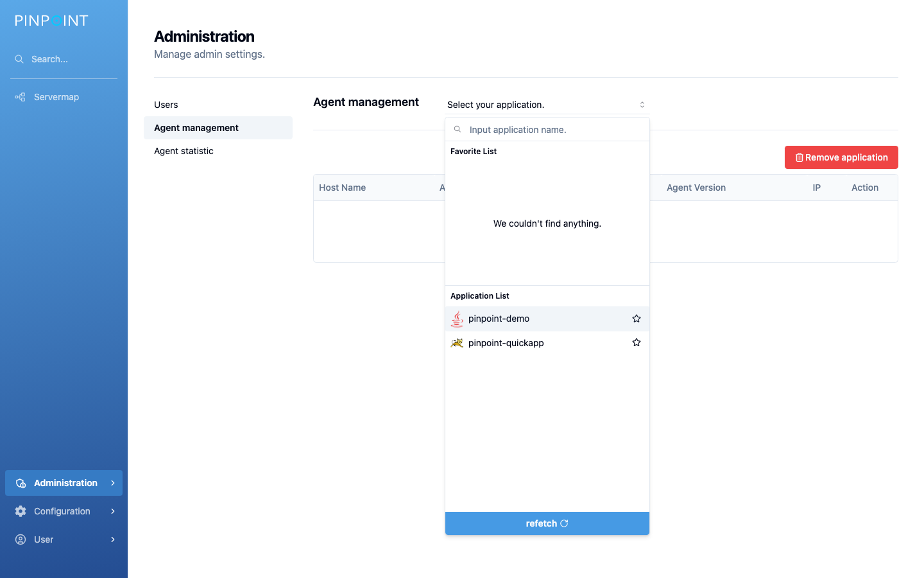Click the magnifier icon in application search

coord(458,129)
